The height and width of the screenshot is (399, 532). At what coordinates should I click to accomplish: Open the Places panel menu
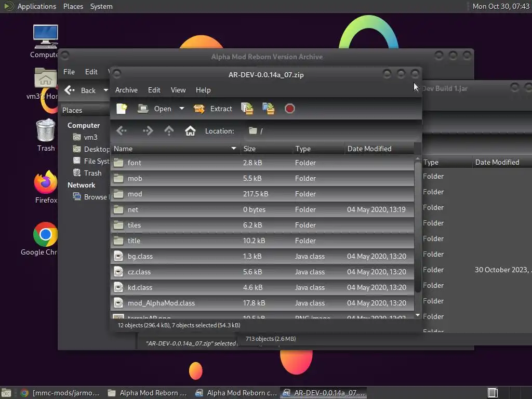73,6
